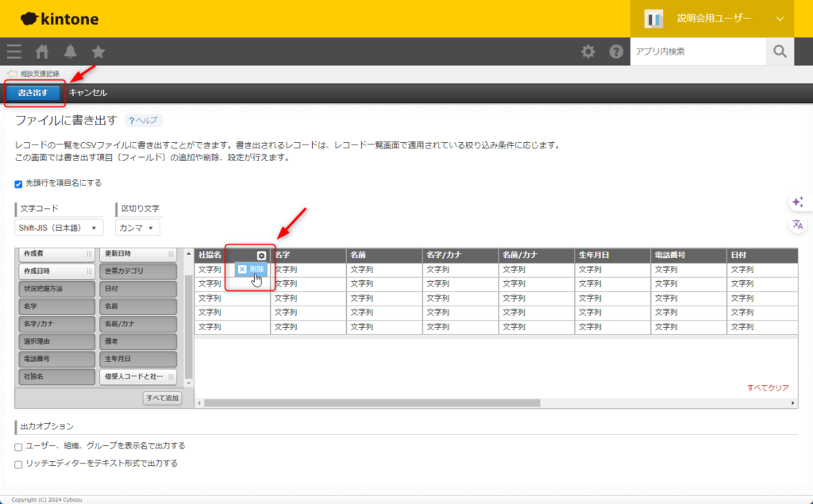
Task: Open the bookmarks star icon
Action: [x=98, y=52]
